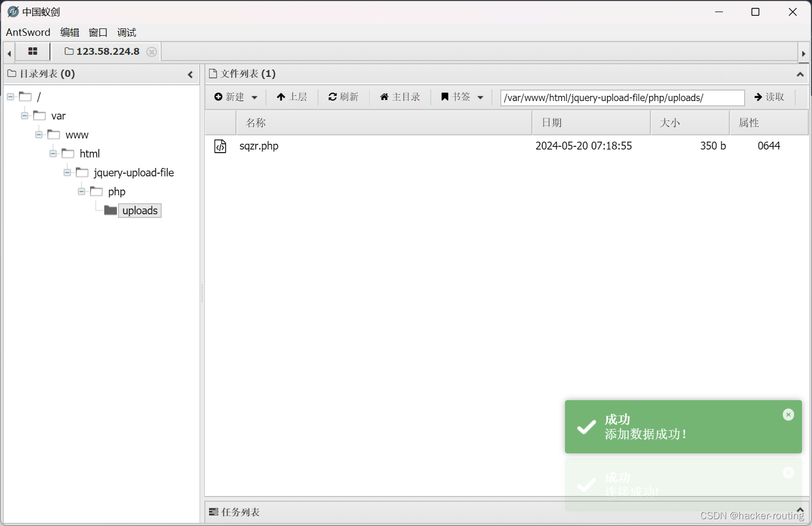The image size is (812, 526).
Task: Open the bookmarks 书签 panel
Action: (x=457, y=97)
